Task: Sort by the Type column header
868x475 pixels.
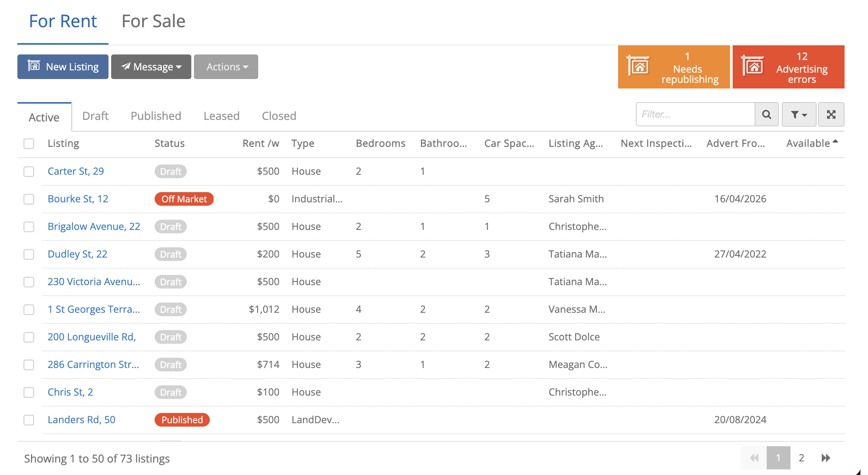Action: (x=303, y=144)
